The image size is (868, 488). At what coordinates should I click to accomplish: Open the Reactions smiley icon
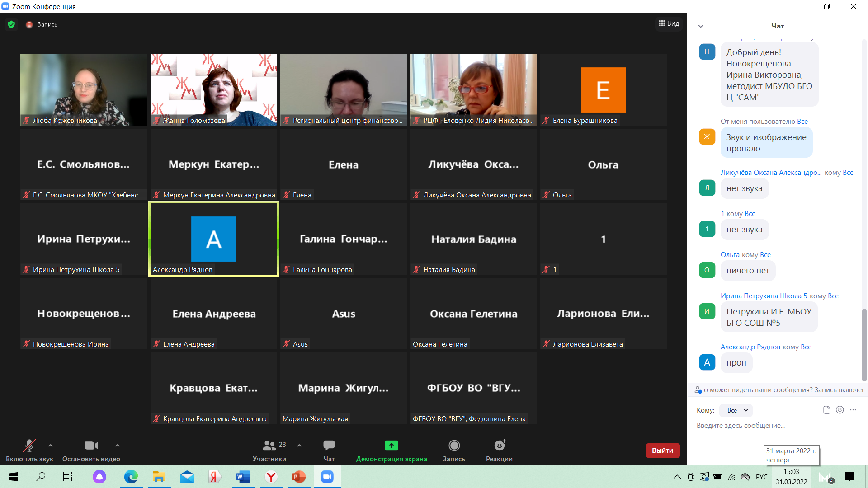[499, 446]
